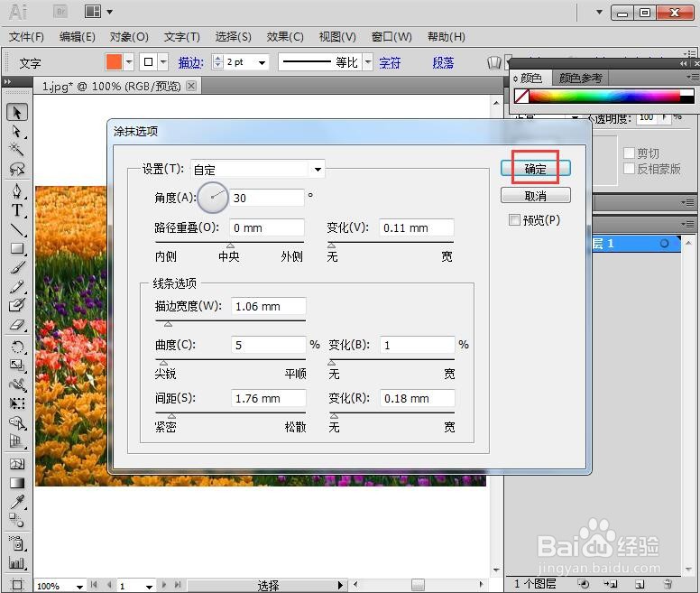Viewport: 700px width, 593px height.
Task: Click the 描边宽度 slider handle
Action: 169,324
